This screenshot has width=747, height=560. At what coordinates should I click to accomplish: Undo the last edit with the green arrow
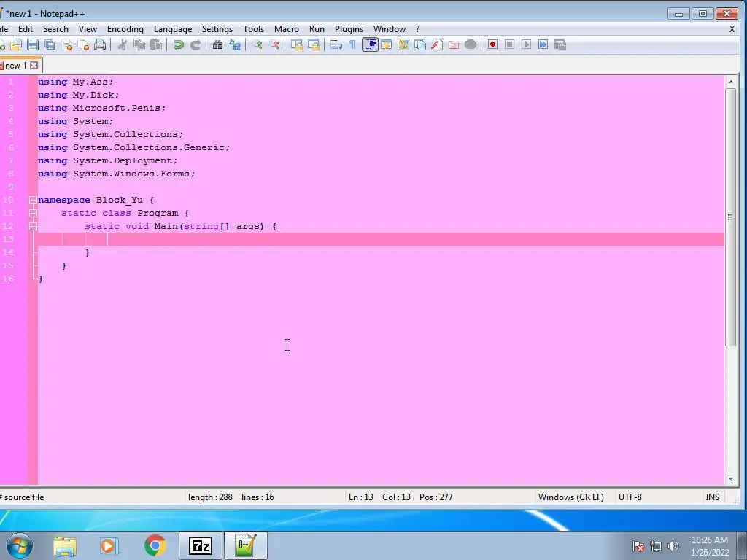click(178, 44)
